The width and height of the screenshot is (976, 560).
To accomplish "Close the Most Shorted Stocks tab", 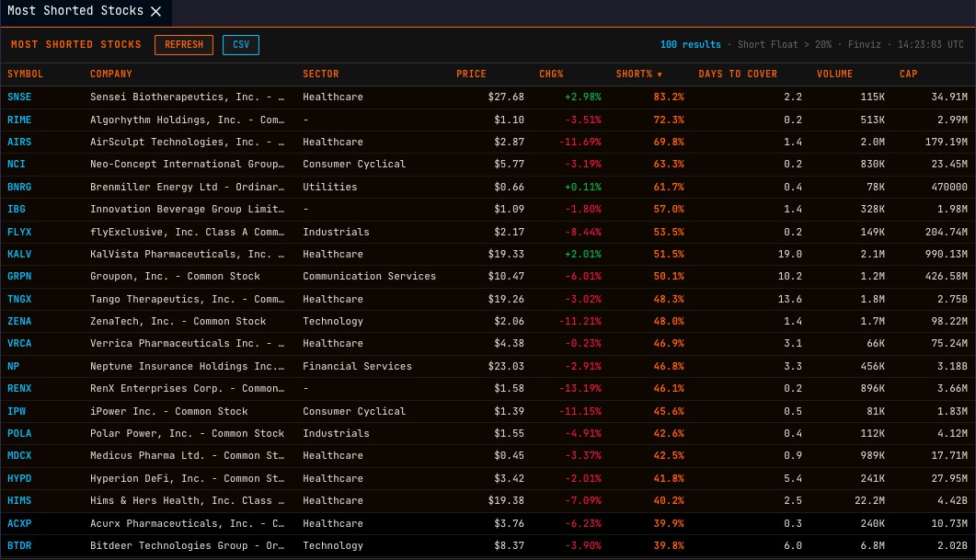I will tap(155, 12).
